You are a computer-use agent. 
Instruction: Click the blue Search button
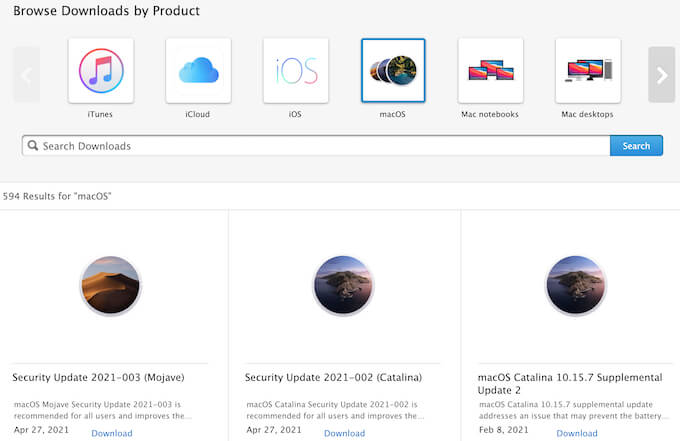pos(636,146)
